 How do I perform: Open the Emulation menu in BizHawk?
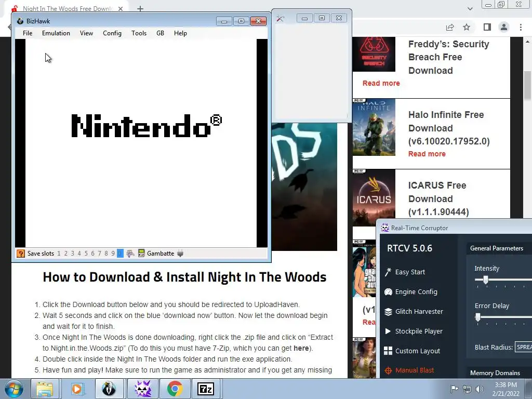point(56,33)
